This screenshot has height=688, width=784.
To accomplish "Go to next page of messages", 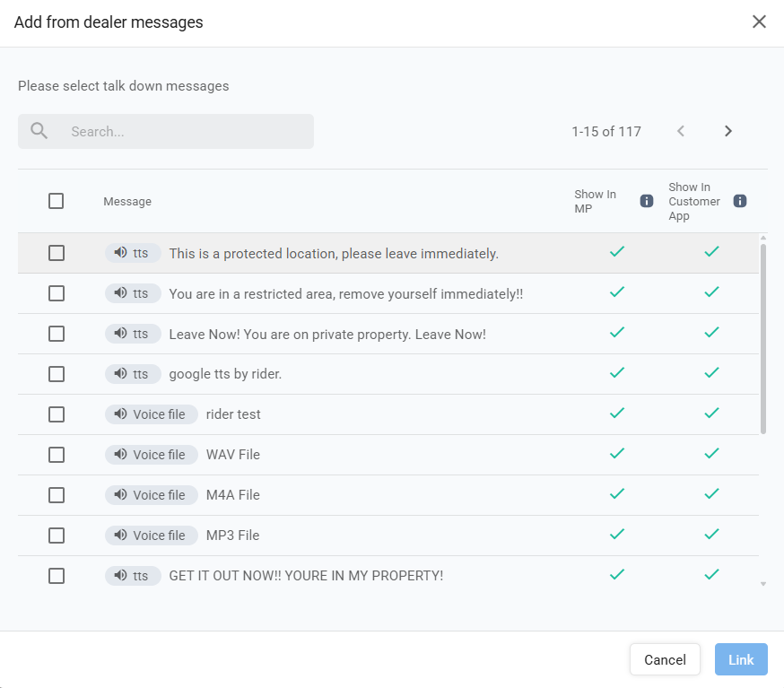I will tap(727, 131).
